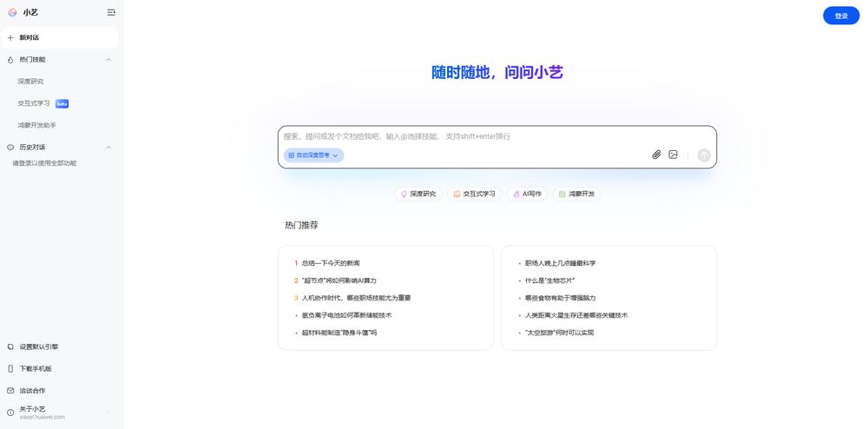Viewport: 868px width, 429px height.
Task: Click the beta badge beside 交互式学习
Action: click(62, 103)
